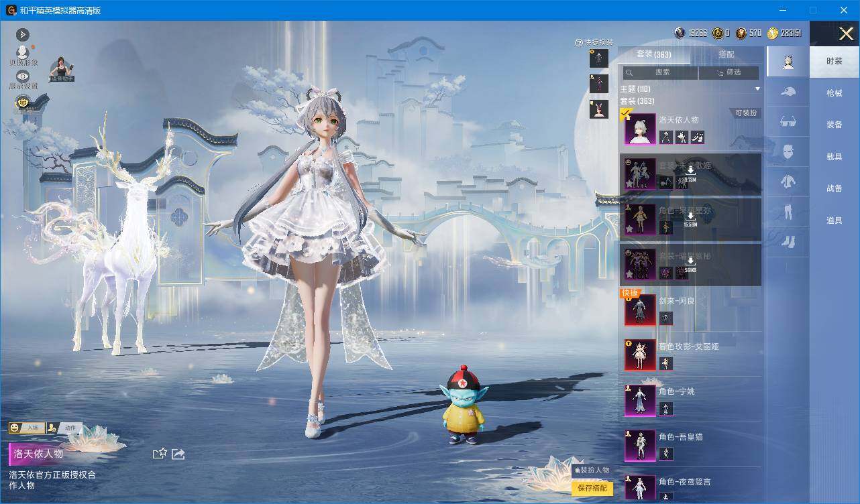Select the 角色-宁姚 character thumbnail
860x504 pixels.
click(x=640, y=401)
